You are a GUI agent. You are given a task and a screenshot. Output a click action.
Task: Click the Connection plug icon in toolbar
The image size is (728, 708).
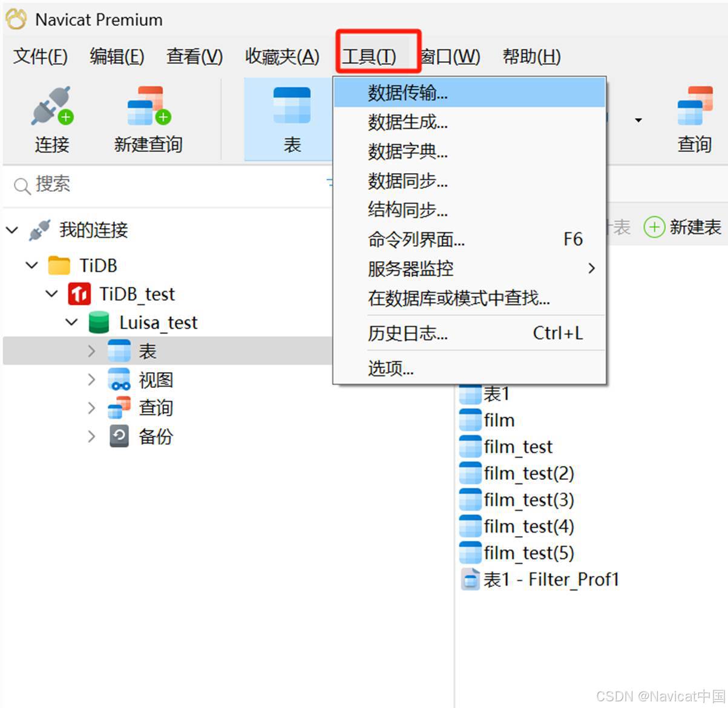click(x=52, y=107)
